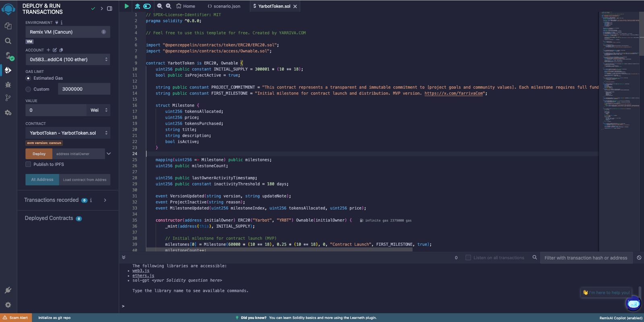Click the terminal search magnifier icon
Image resolution: width=644 pixels, height=322 pixels.
coord(535,258)
